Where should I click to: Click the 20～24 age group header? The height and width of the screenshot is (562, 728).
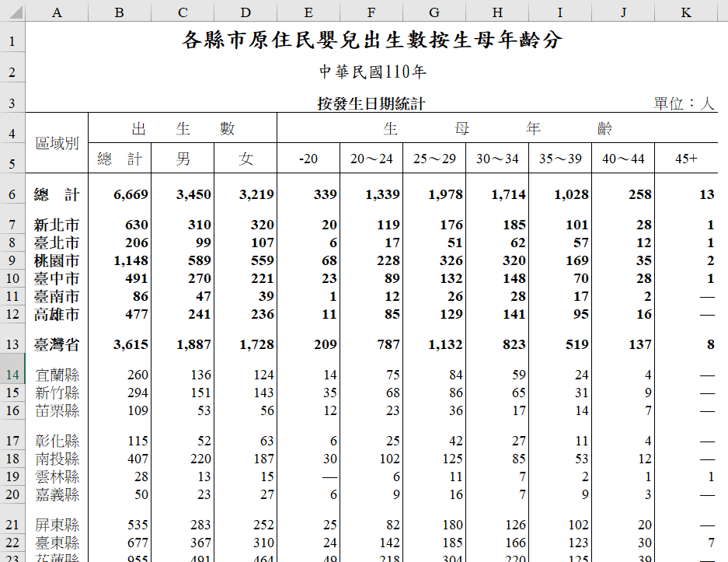click(371, 159)
